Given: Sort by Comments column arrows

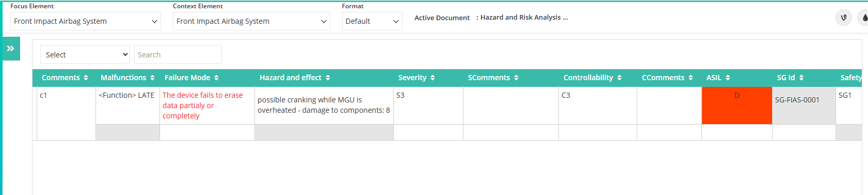Looking at the screenshot, I should pos(86,78).
